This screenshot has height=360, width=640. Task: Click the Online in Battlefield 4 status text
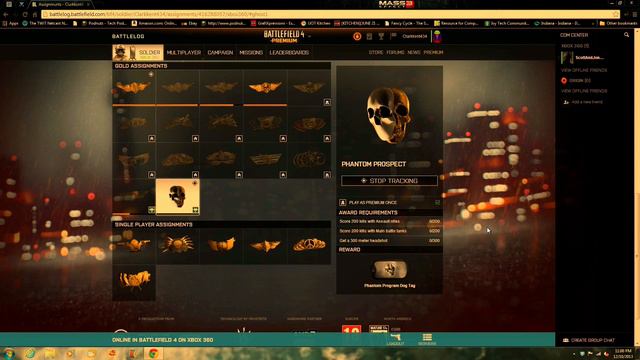click(162, 340)
